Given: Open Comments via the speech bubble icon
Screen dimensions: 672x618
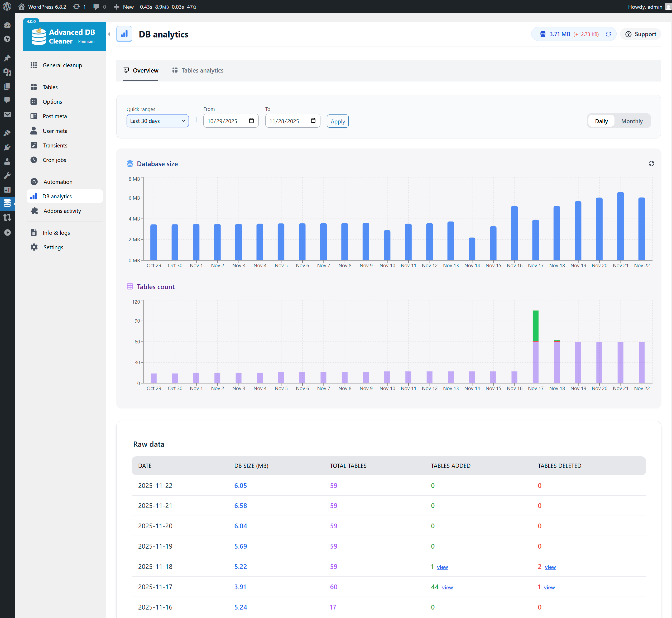Looking at the screenshot, I should click(7, 100).
